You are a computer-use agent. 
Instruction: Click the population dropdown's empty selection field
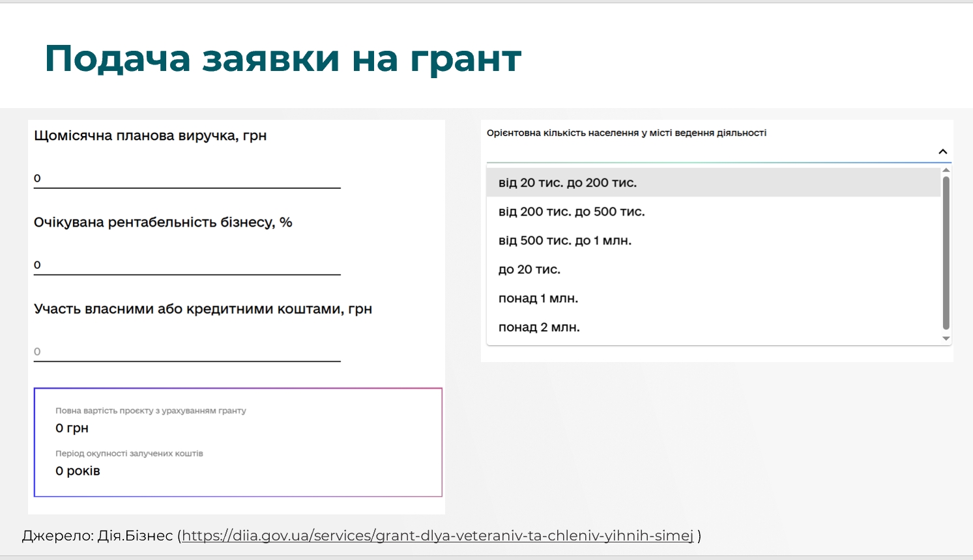[x=709, y=152]
